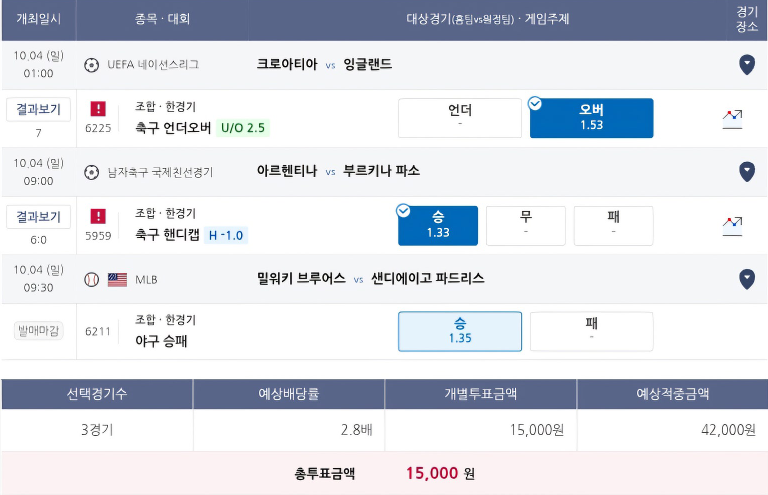
Task: Select the 언더 option for U/O 2.5
Action: click(x=459, y=118)
